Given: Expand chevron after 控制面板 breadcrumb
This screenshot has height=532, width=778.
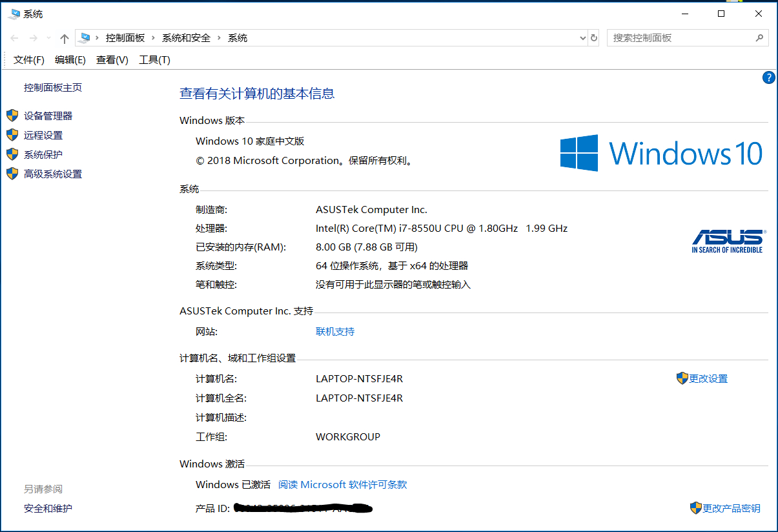Looking at the screenshot, I should point(154,38).
